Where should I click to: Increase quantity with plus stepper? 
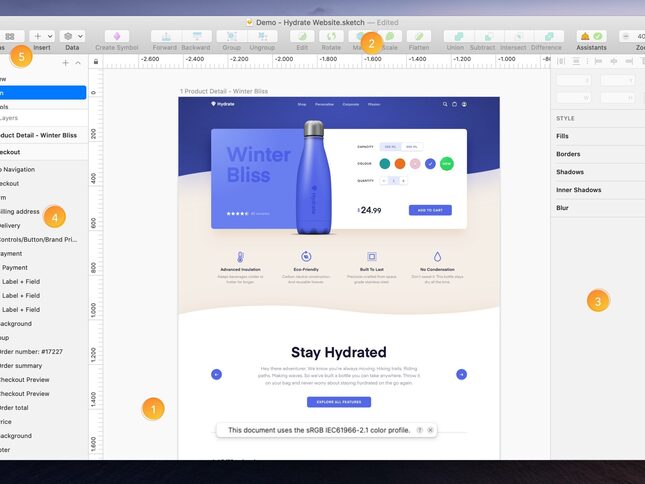coord(404,181)
